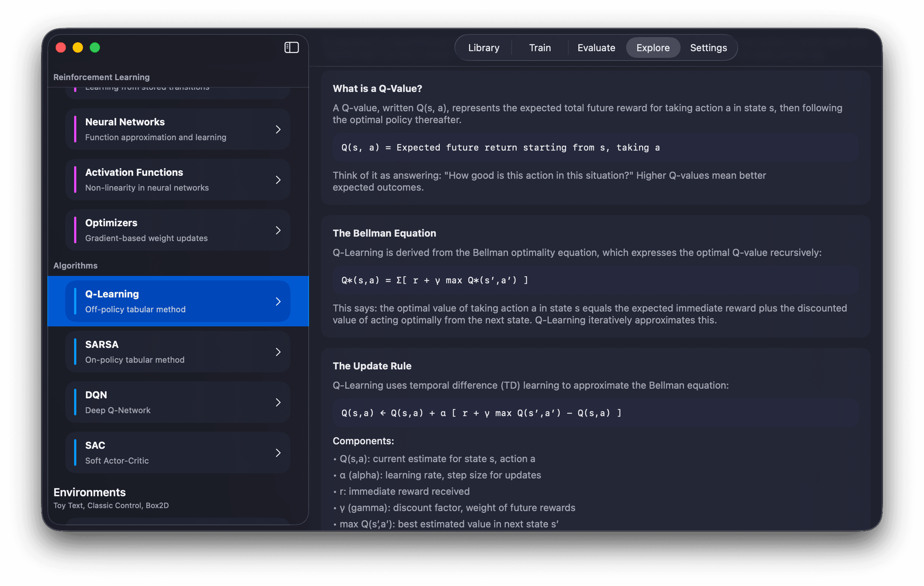Switch to the Library tab

(x=483, y=47)
